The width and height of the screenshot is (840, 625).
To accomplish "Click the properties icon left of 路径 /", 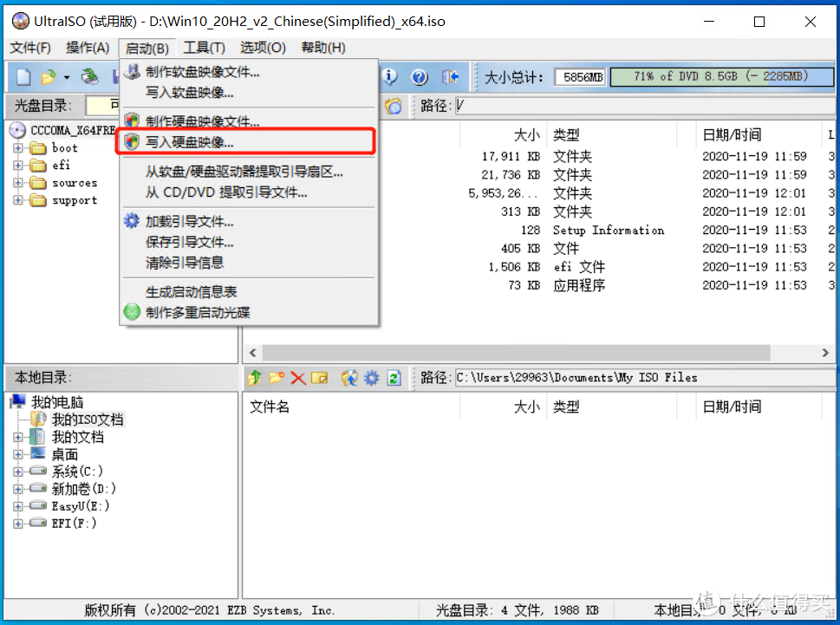I will point(394,106).
